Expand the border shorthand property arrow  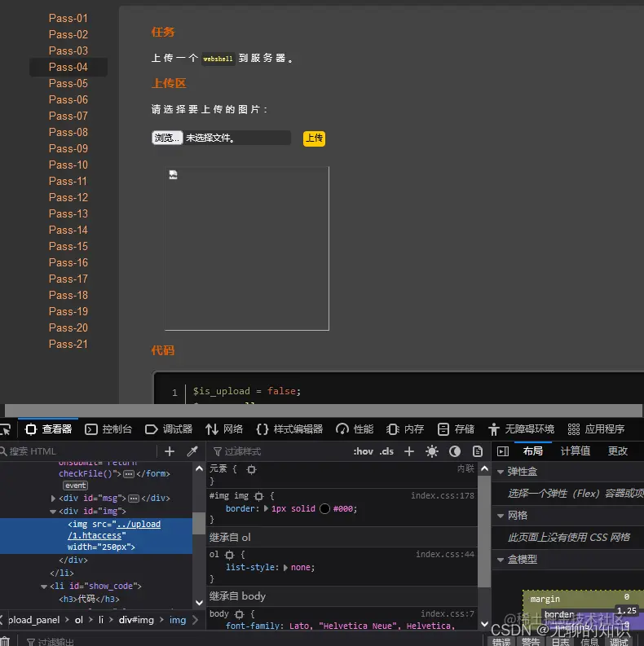click(266, 509)
